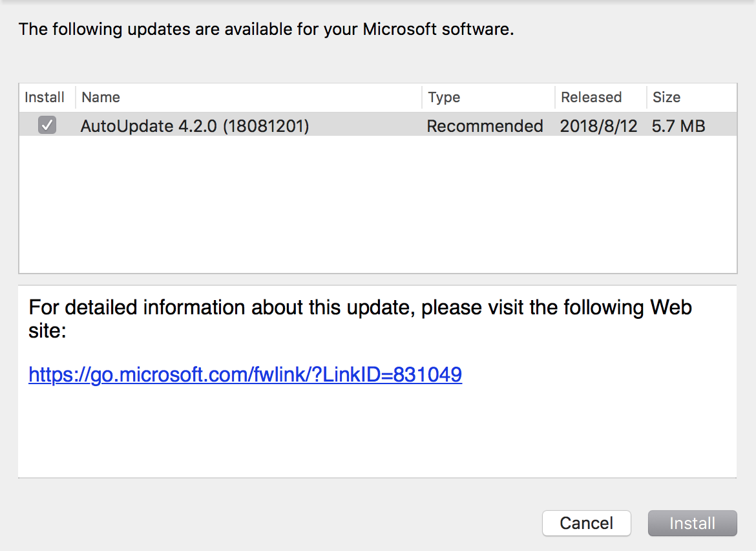Screen dimensions: 756x551
Task: Click the empty area of the updates list
Action: pyautogui.click(x=377, y=207)
